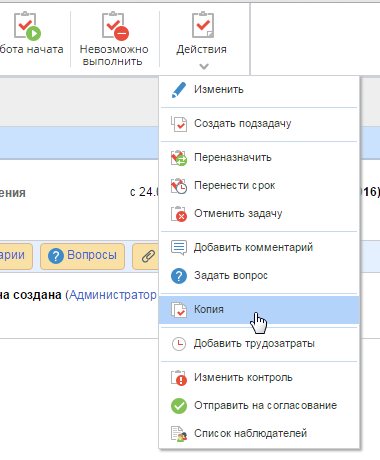Click the Список наблюдателей document icon
Image resolution: width=380 pixels, height=460 pixels.
pos(179,434)
